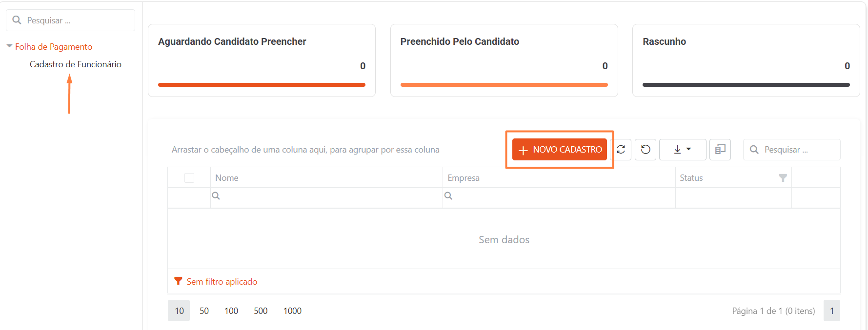The width and height of the screenshot is (868, 330).
Task: Open the Sem filtro aplicado filter link
Action: 222,282
